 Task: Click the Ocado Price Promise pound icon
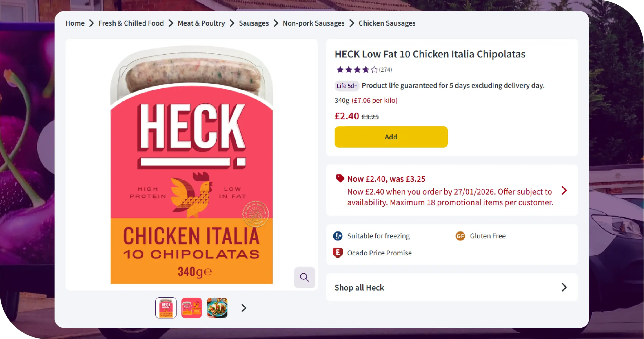pos(337,253)
